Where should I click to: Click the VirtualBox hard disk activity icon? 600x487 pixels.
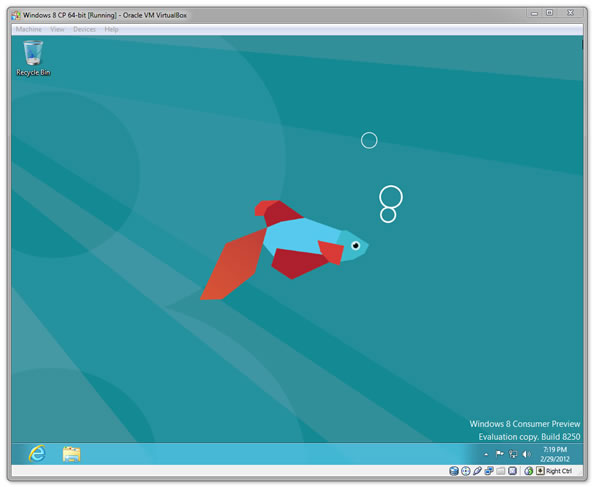point(454,471)
